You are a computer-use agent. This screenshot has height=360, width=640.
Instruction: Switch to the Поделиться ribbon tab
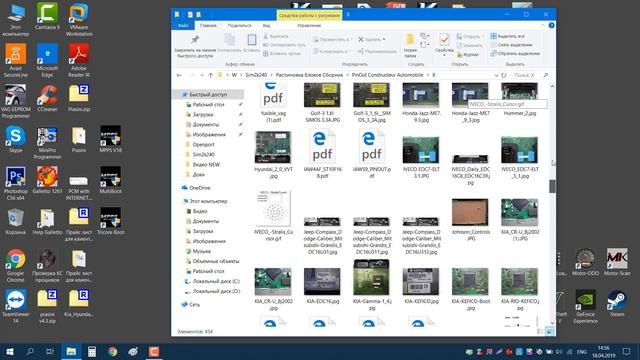click(x=240, y=26)
